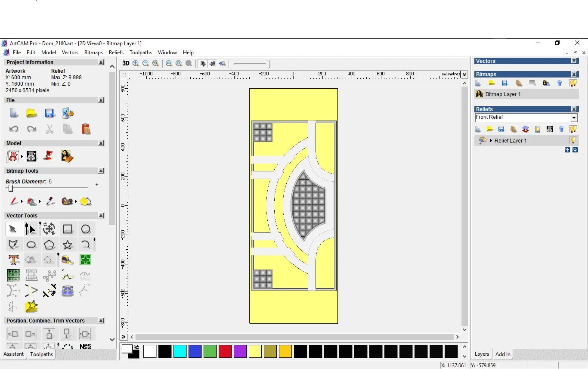Move the relief layer up with arrow button
The image size is (588, 369).
[x=567, y=150]
